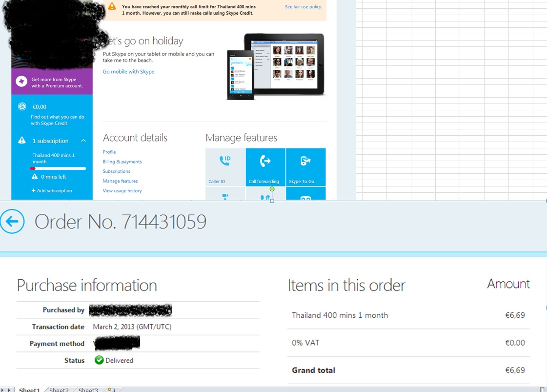Click Get more from Skype Premium banner
The height and width of the screenshot is (392, 547).
click(x=52, y=82)
